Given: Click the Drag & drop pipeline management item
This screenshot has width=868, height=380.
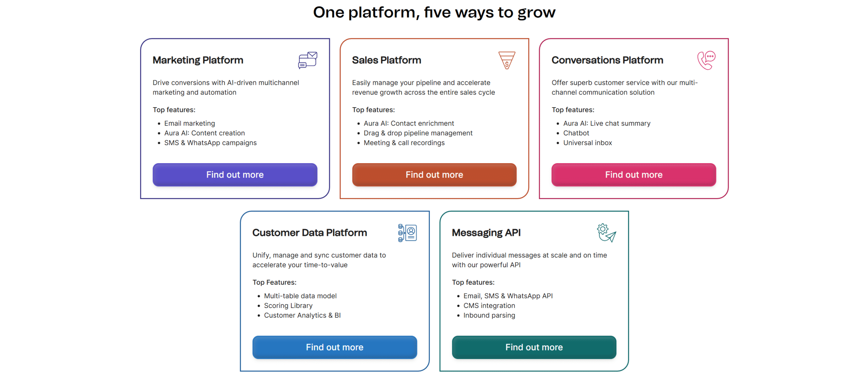Looking at the screenshot, I should (x=418, y=133).
